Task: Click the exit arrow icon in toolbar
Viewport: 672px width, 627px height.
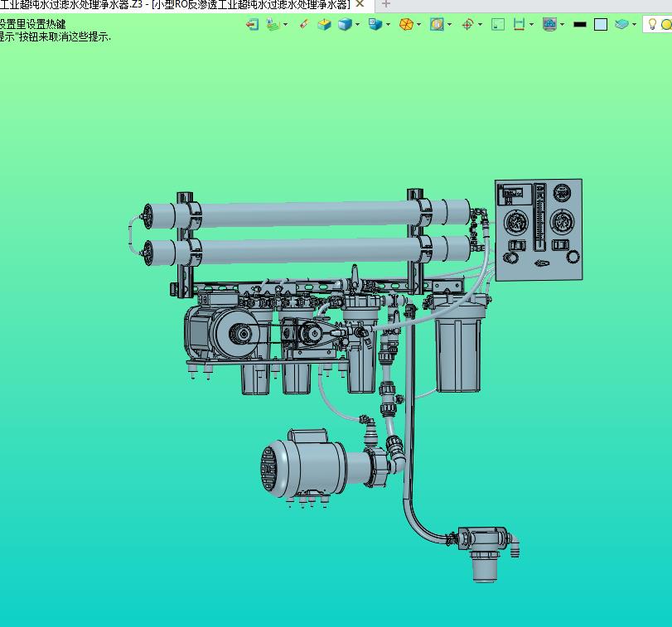Action: pyautogui.click(x=252, y=24)
